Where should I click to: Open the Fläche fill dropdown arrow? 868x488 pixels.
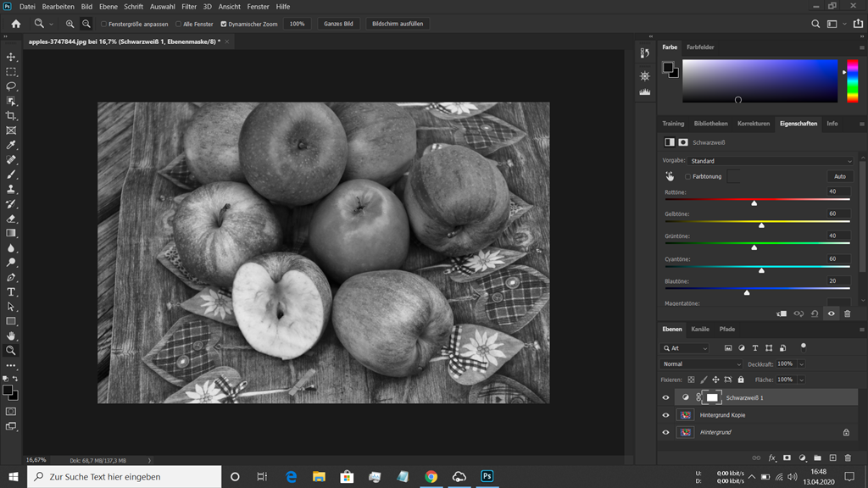pos(801,380)
